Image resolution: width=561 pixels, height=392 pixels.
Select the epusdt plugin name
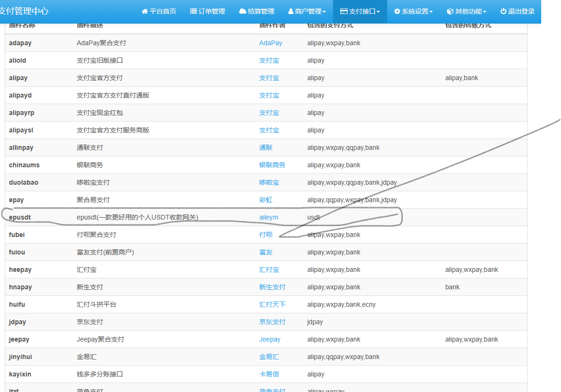point(20,217)
